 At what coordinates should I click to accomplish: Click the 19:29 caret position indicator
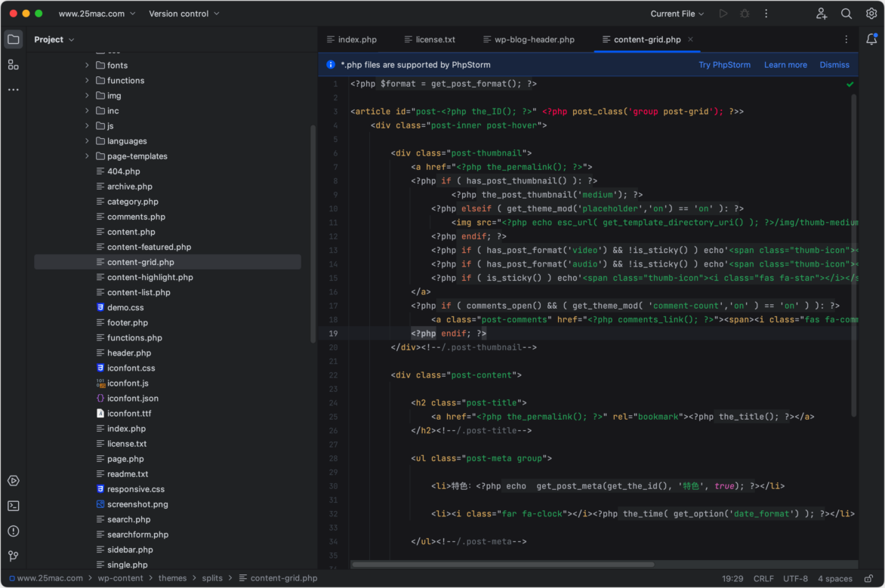click(x=732, y=579)
